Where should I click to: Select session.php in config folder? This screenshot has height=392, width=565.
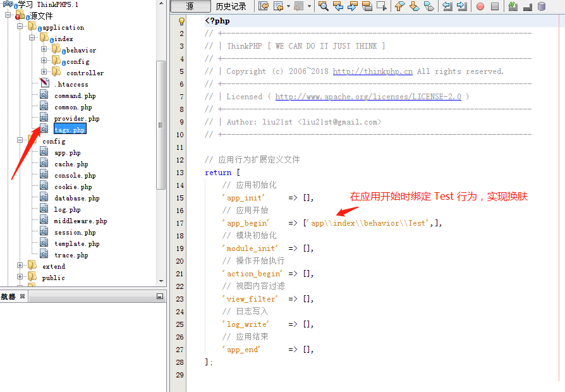75,233
